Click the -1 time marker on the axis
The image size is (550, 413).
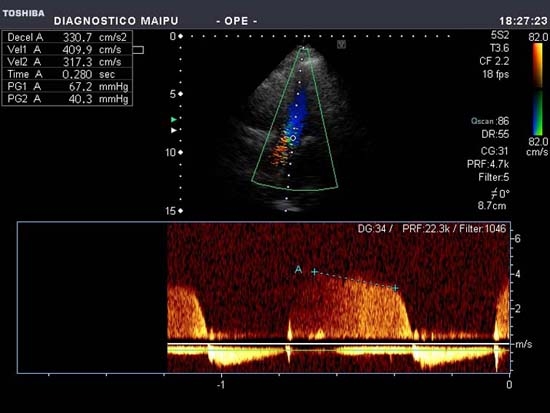click(x=221, y=385)
